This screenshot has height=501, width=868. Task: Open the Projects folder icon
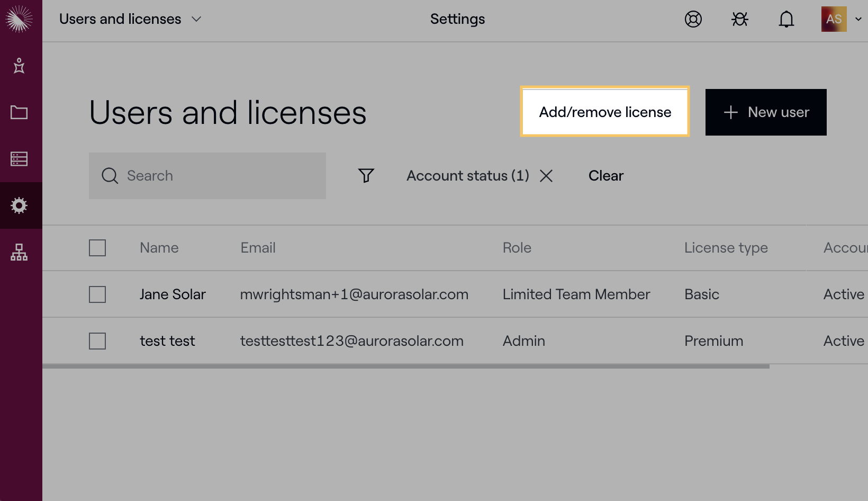coord(19,112)
